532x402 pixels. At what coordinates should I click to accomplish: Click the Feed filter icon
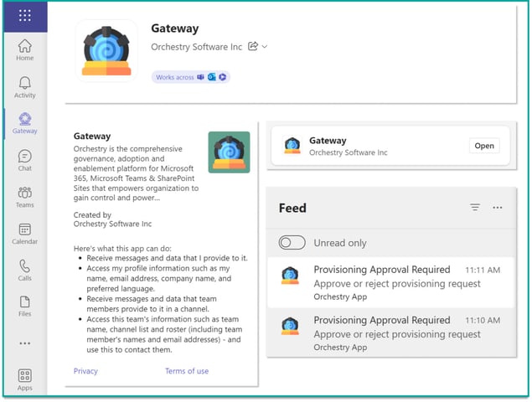click(475, 208)
